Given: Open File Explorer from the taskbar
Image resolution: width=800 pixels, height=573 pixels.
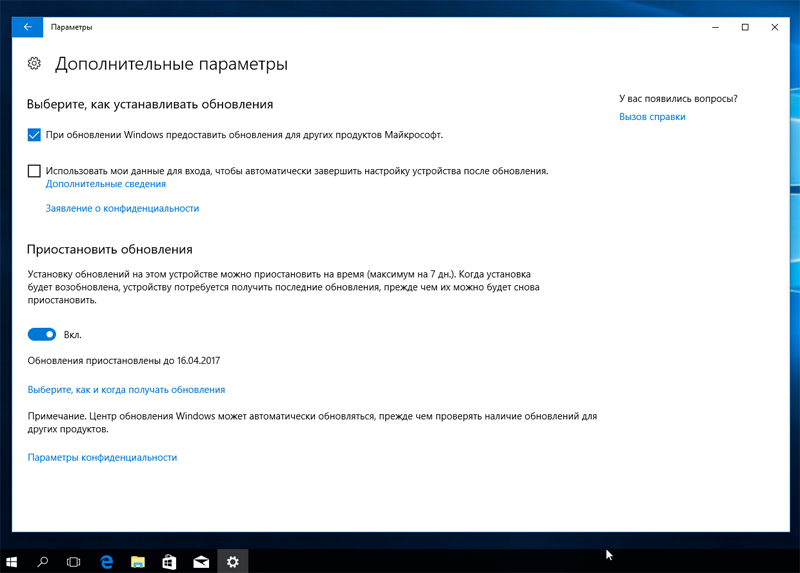Looking at the screenshot, I should [138, 561].
